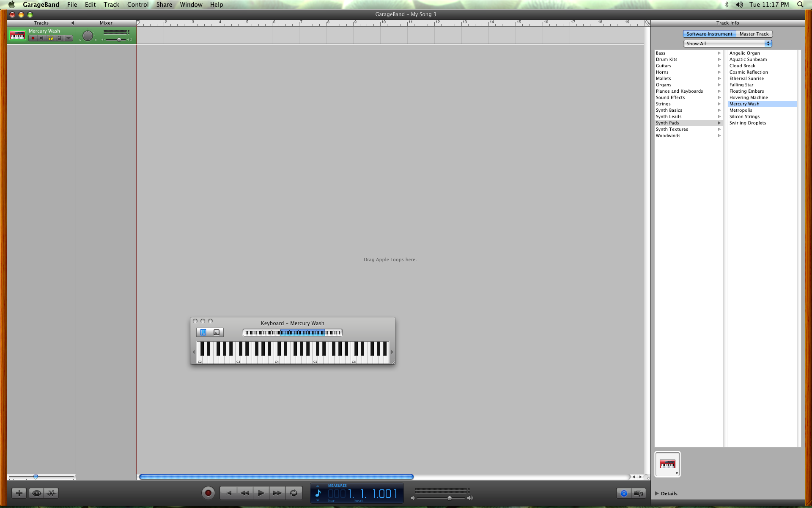
Task: Switch keyboard window to musical typing
Action: [216, 333]
